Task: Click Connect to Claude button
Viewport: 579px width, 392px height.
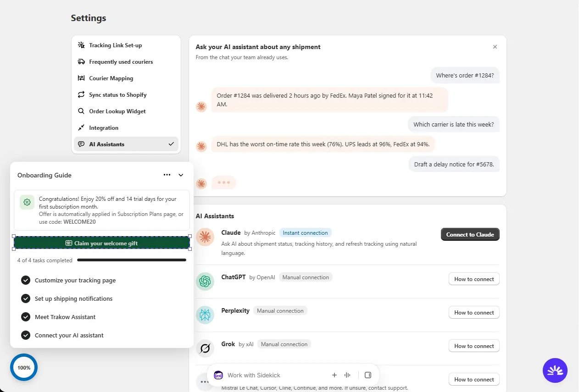Action: pos(470,234)
